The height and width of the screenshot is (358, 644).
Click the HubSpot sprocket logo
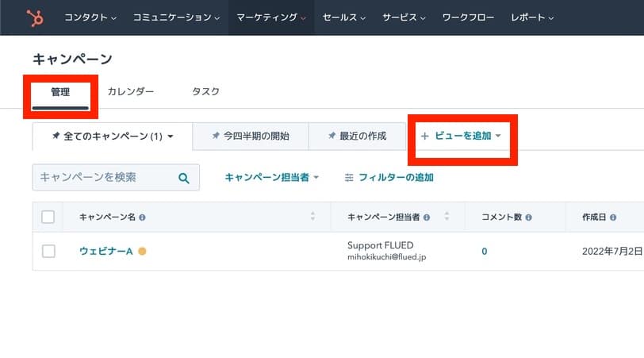coord(35,17)
